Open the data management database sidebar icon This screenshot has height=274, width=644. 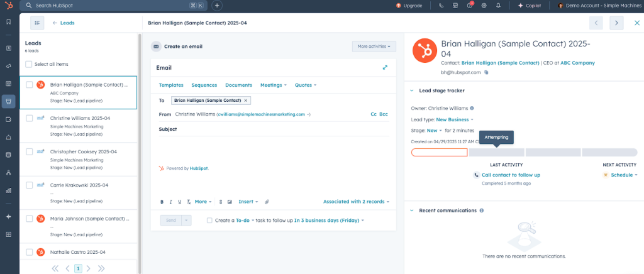pyautogui.click(x=8, y=155)
